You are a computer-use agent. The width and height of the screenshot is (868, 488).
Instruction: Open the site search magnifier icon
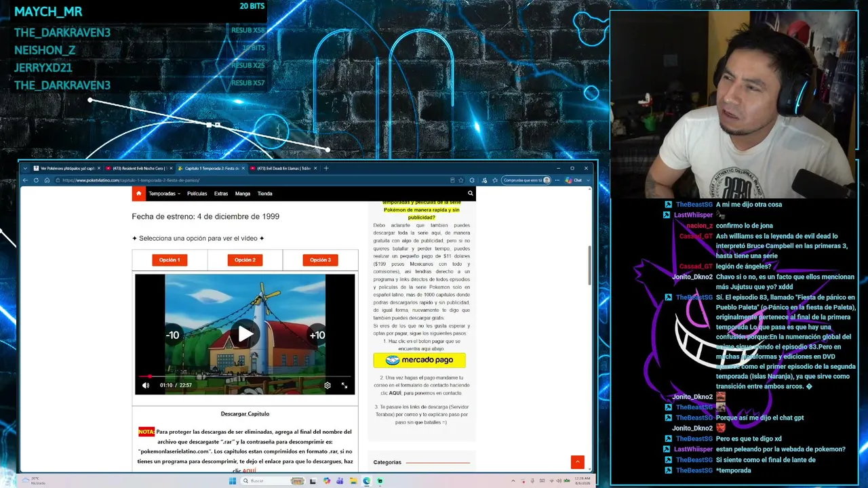point(471,193)
